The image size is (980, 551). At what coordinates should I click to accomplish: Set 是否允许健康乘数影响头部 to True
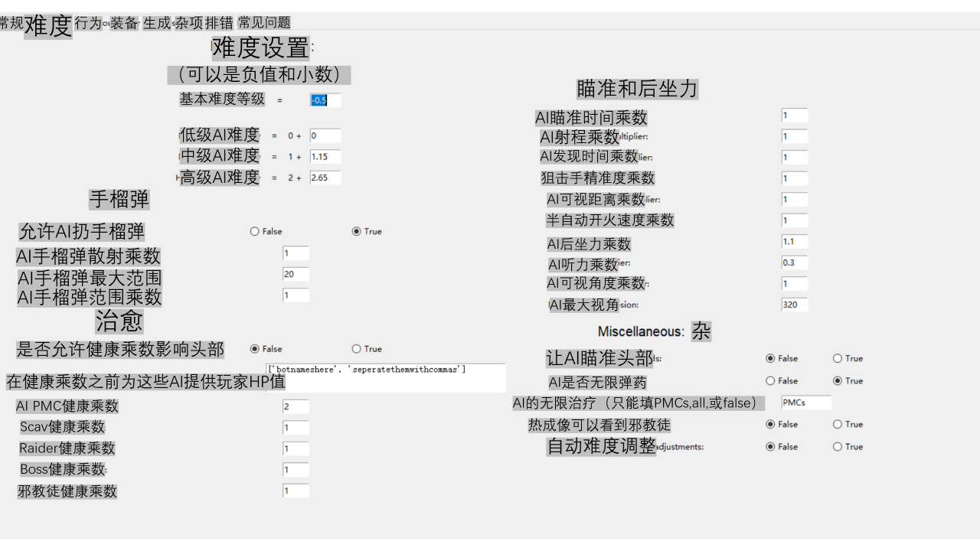click(x=355, y=348)
